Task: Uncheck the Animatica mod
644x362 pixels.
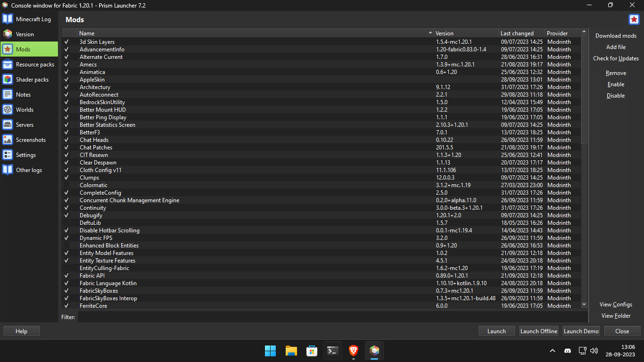Action: [66, 72]
